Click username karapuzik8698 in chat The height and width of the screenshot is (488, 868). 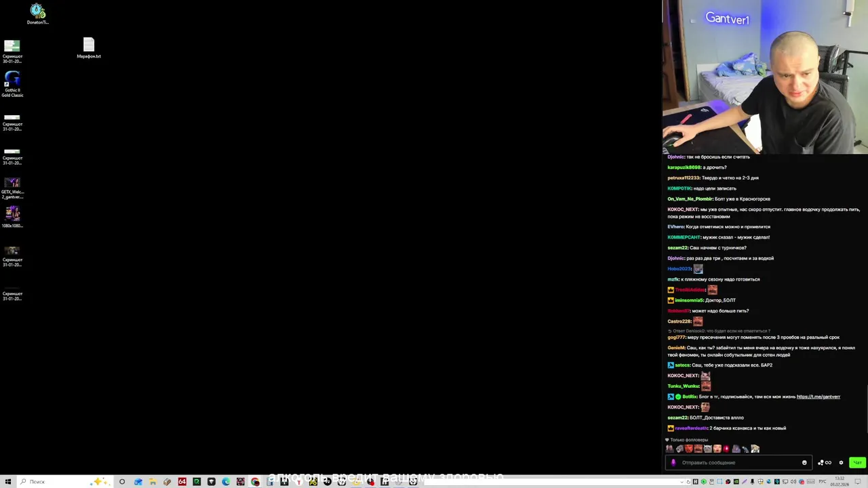(684, 167)
